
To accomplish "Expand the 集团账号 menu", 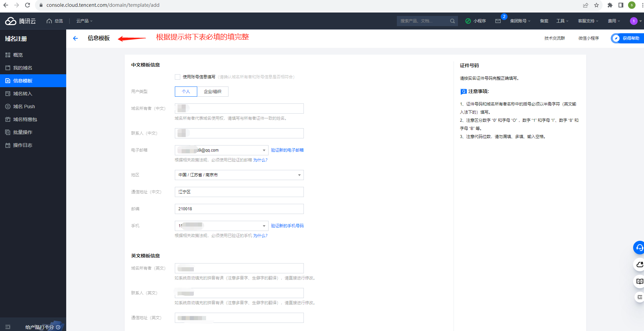I will click(520, 21).
